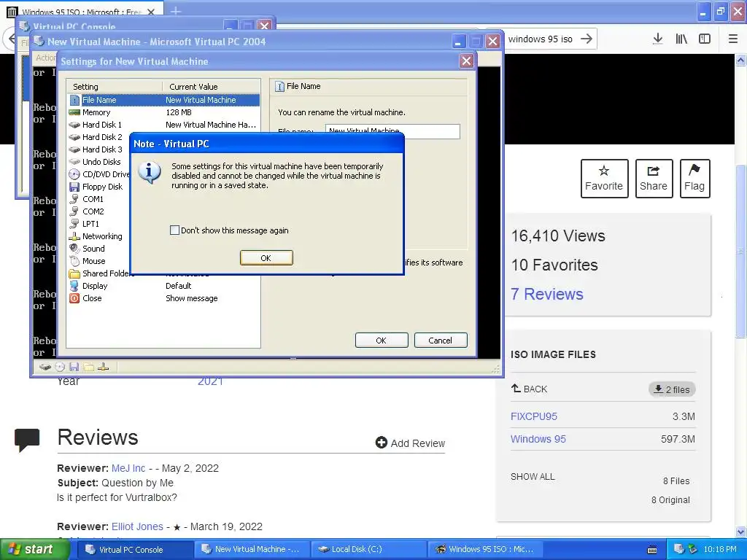Switch to Local Disk (C:) taskbar button
747x560 pixels.
pos(368,550)
